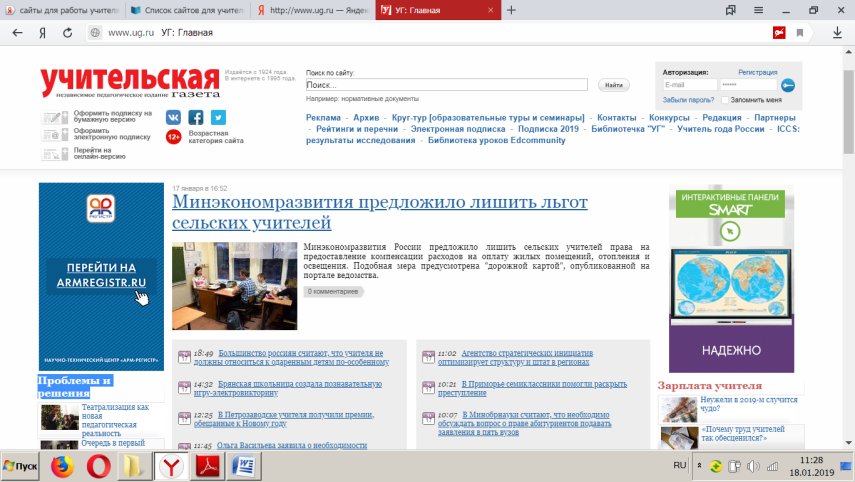Open 'Контакты' menu link
The width and height of the screenshot is (855, 482).
pos(616,118)
